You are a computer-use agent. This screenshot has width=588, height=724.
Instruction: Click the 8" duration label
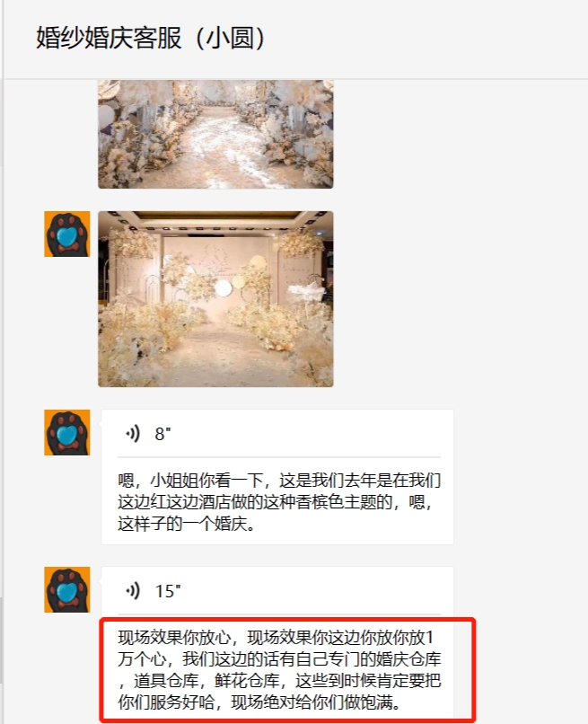point(162,434)
